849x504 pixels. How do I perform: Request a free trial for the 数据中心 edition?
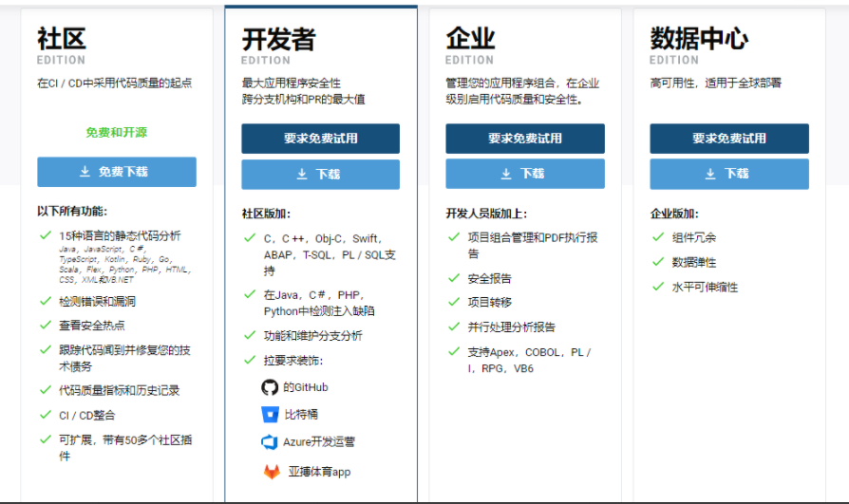[x=729, y=139]
